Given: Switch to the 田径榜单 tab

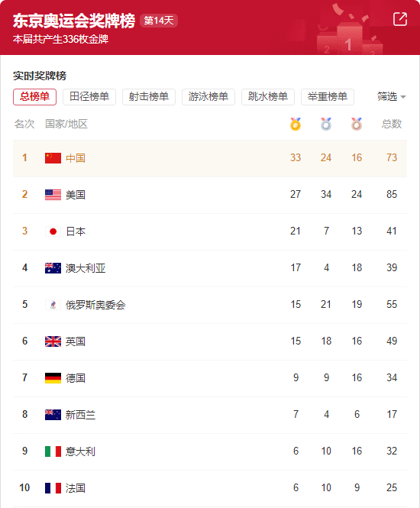Looking at the screenshot, I should click(89, 97).
